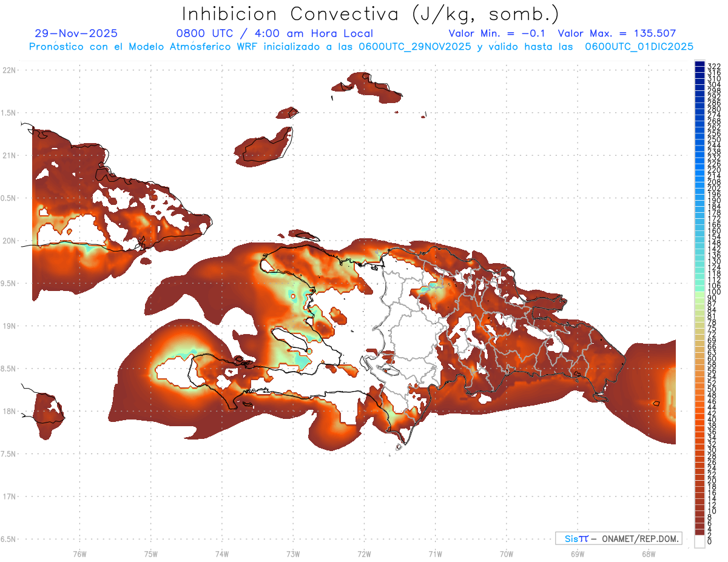This screenshot has width=728, height=562.
Task: Click the "280" color scale value
Action: [713, 109]
